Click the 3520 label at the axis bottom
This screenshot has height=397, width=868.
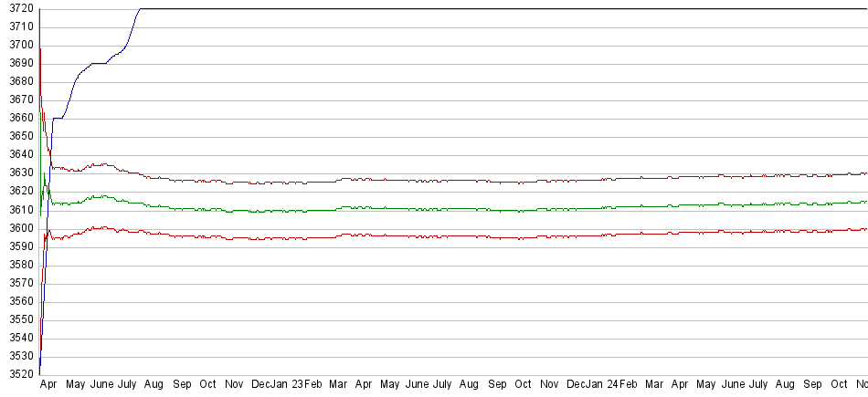(22, 374)
